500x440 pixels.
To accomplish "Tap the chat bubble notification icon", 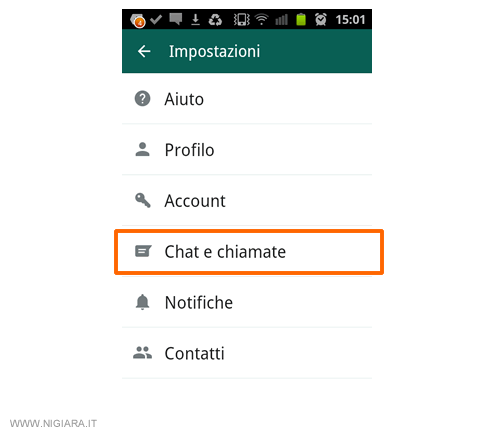I will 176,19.
